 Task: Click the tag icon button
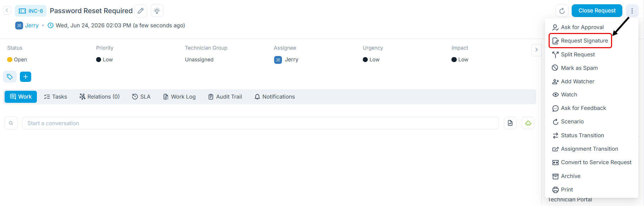(10, 77)
